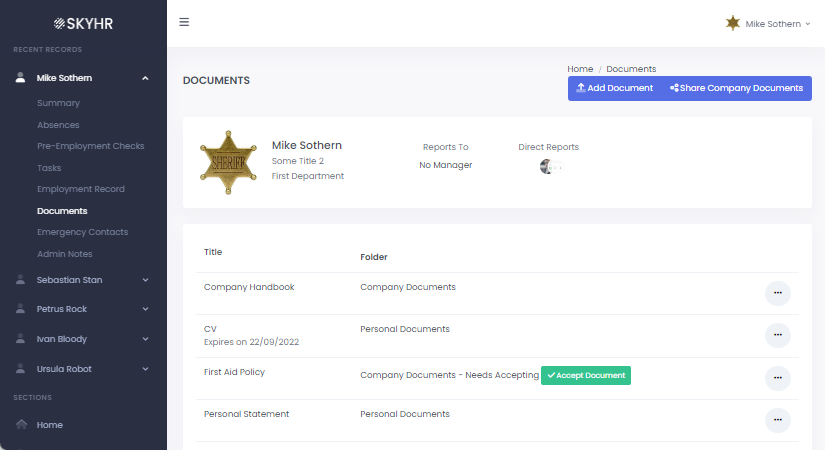Click the direct report avatar

547,167
